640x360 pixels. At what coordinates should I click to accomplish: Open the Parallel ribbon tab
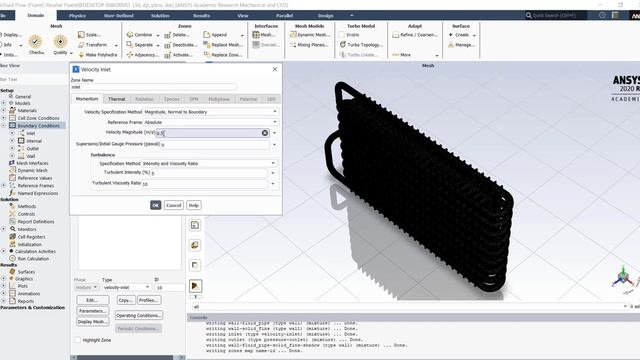pos(284,16)
